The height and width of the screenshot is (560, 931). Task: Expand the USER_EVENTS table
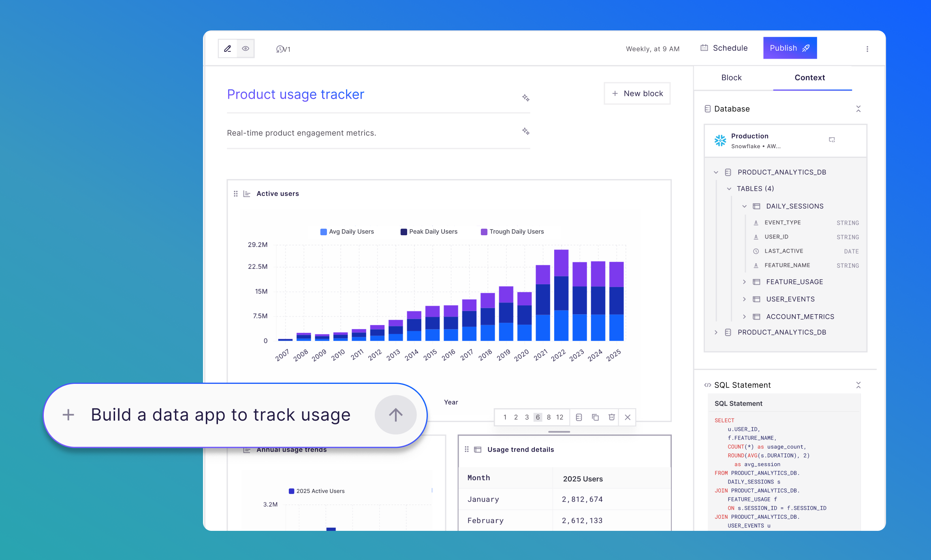coord(745,299)
